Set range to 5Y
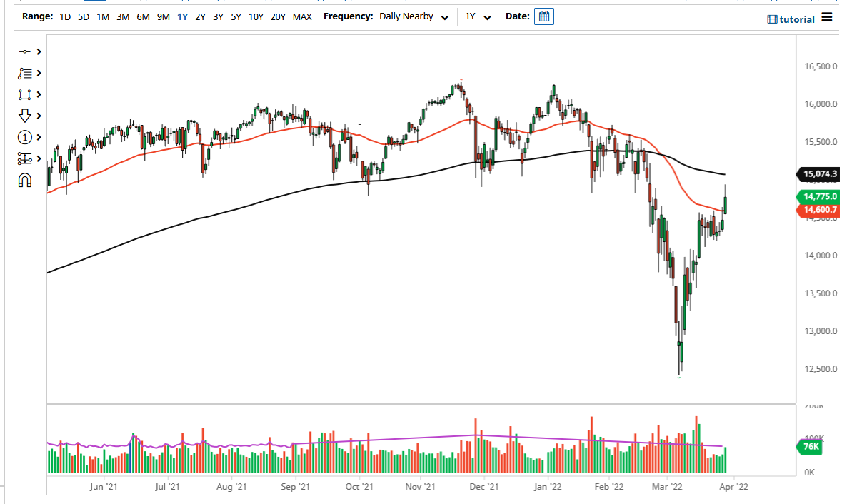This screenshot has height=504, width=847. [236, 16]
